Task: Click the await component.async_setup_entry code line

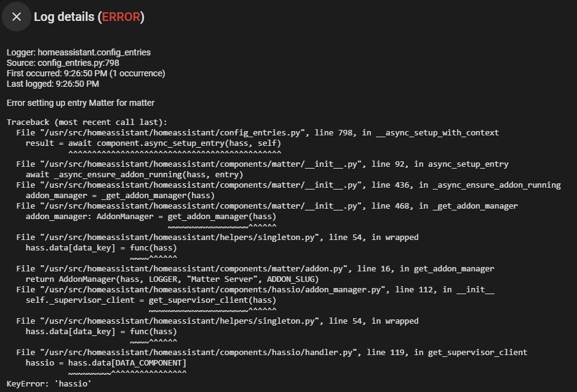Action: click(x=153, y=143)
